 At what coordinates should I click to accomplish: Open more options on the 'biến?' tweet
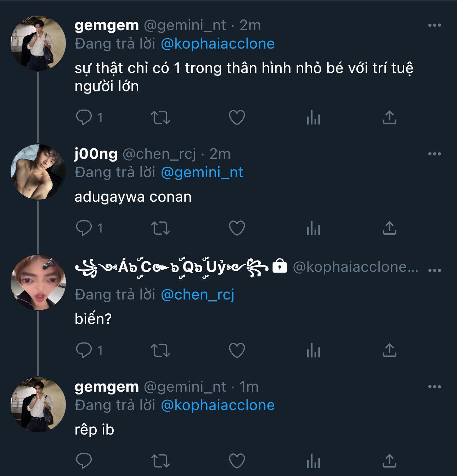tap(435, 270)
